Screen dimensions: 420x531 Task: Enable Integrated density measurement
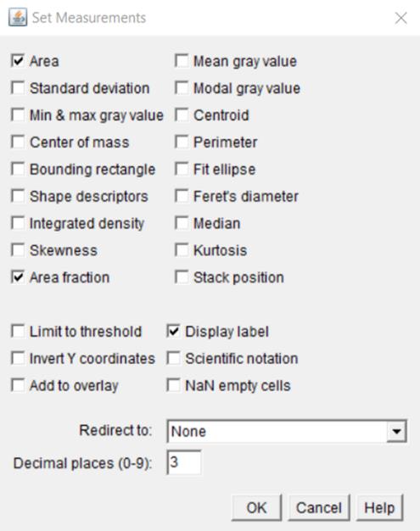18,223
